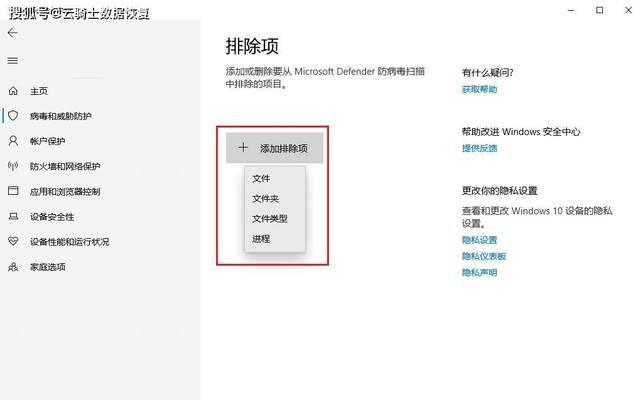The width and height of the screenshot is (643, 400).
Task: Click the window icon for 应用和浏览器控制
Action: tap(13, 191)
